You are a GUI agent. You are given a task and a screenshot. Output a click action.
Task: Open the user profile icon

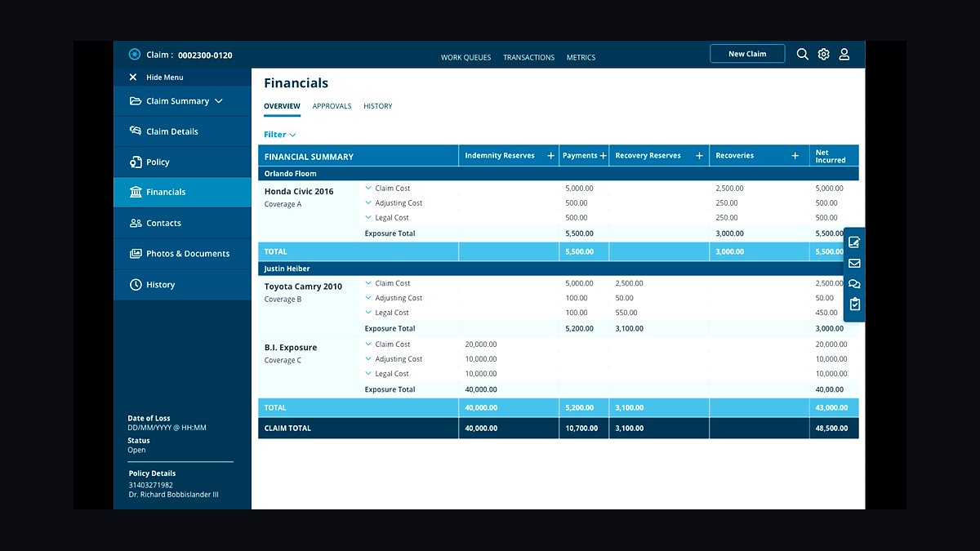(x=844, y=54)
